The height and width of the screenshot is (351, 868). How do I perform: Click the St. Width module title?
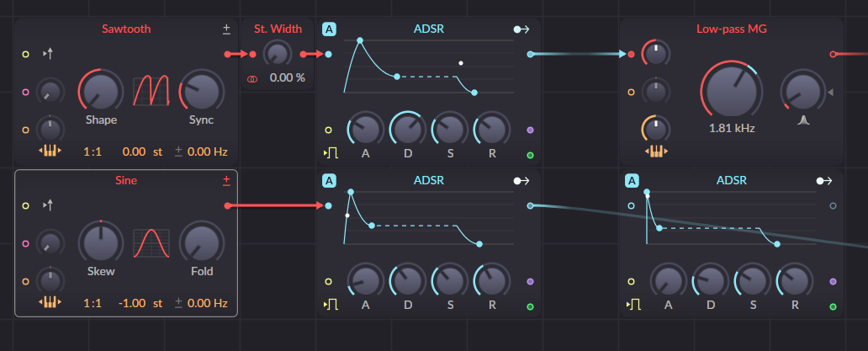point(278,29)
